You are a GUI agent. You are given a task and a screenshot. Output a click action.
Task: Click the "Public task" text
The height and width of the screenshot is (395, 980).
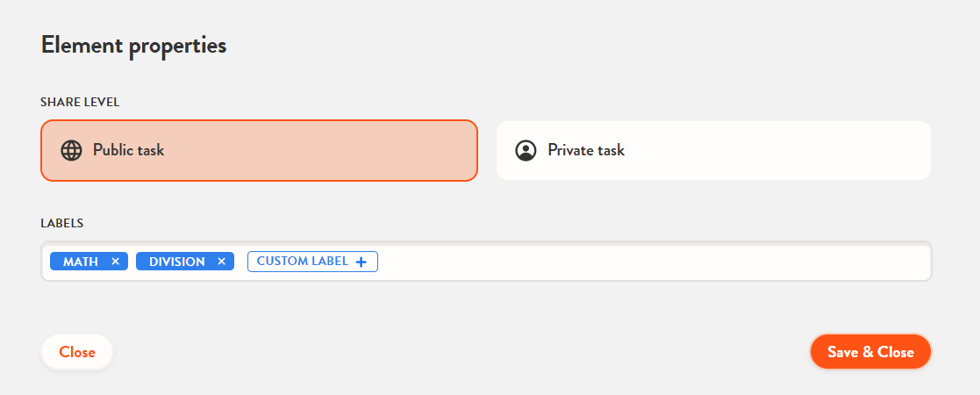pos(129,150)
